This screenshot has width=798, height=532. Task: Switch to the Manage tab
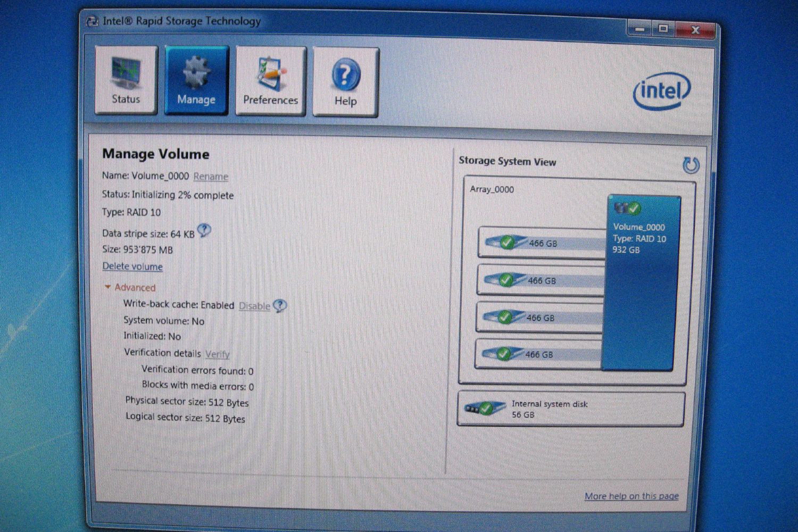[x=196, y=80]
